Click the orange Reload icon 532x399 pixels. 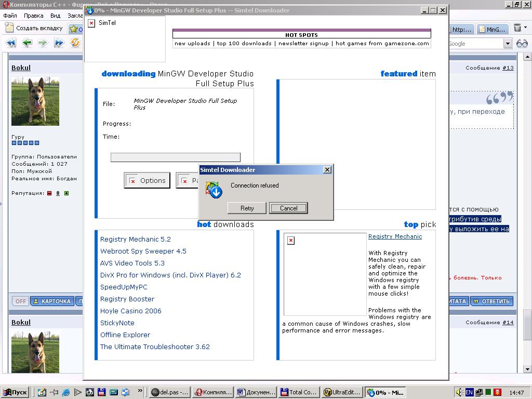point(75,43)
